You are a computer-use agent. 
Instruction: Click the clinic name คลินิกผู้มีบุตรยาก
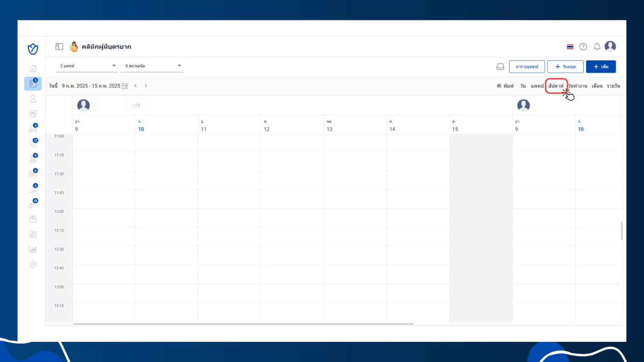pyautogui.click(x=106, y=46)
